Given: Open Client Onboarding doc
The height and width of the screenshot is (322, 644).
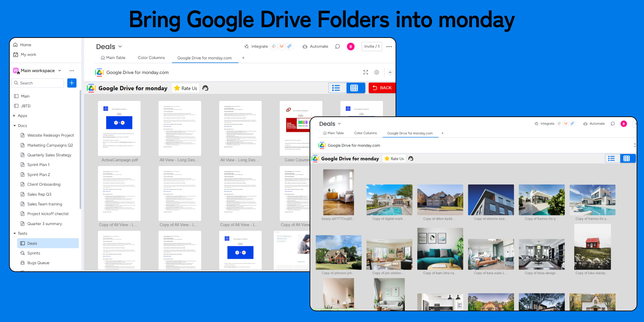Looking at the screenshot, I should [40, 184].
